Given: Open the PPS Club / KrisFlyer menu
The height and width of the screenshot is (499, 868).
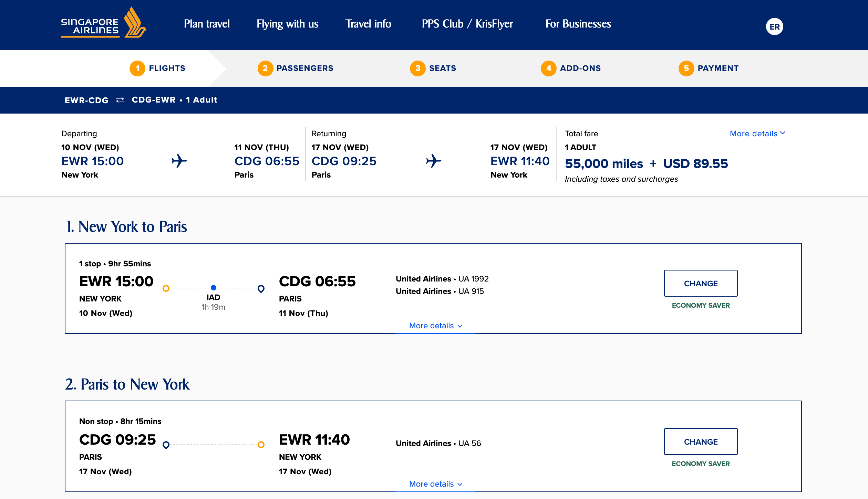Looking at the screenshot, I should (467, 24).
